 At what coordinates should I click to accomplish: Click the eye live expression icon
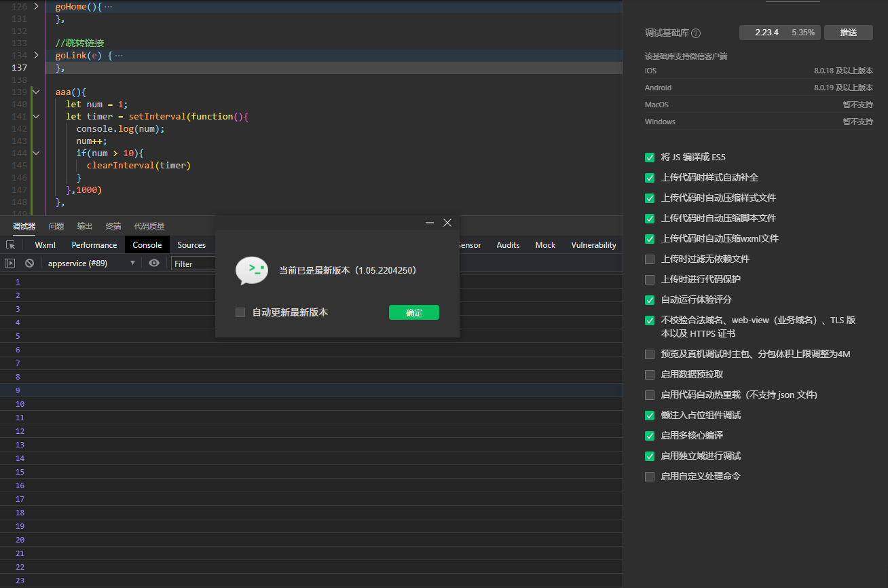click(154, 263)
